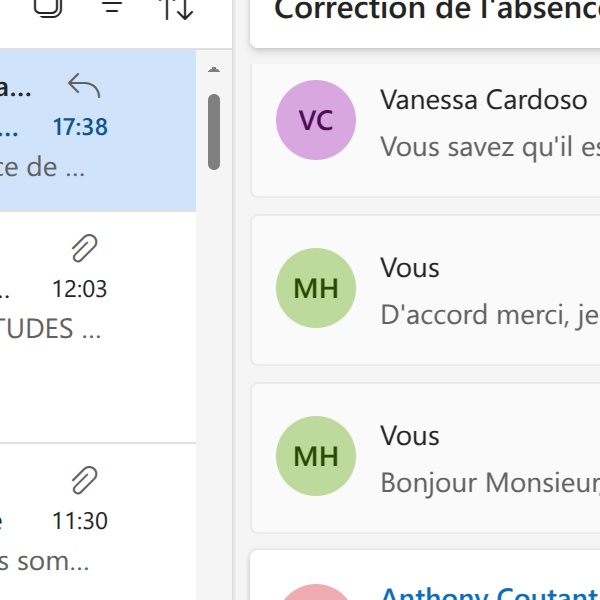
Task: Click the purple VC avatar
Action: pos(316,120)
